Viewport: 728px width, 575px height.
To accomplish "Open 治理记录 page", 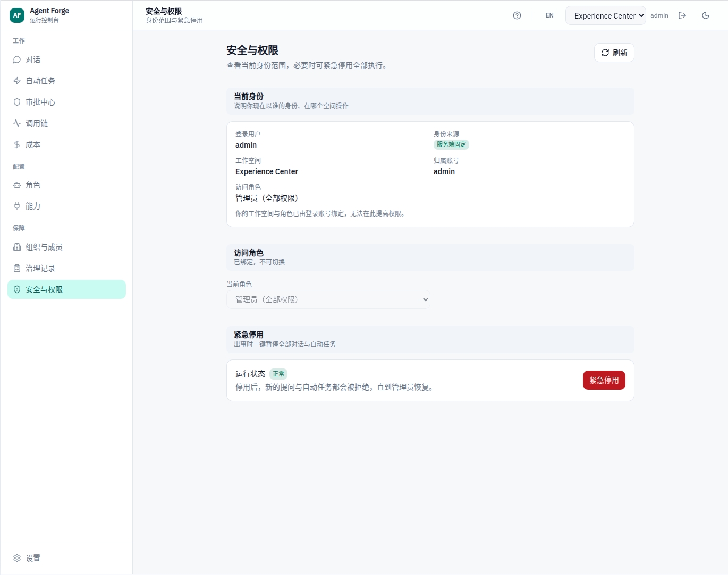I will point(67,269).
